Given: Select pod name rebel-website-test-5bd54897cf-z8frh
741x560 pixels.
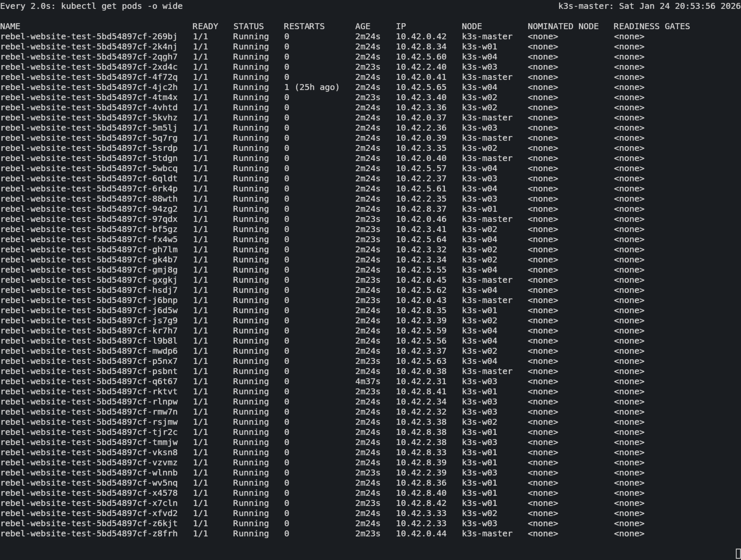Looking at the screenshot, I should [89, 534].
